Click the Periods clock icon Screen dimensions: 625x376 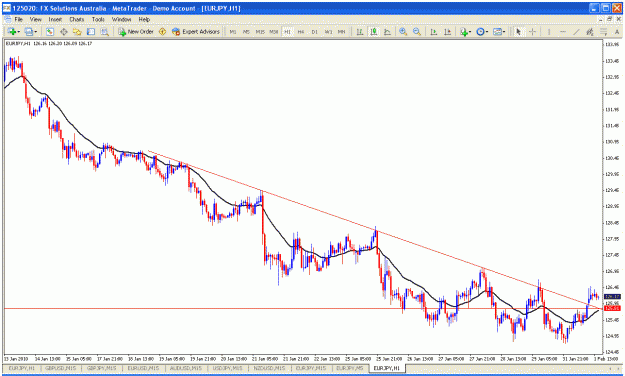tap(480, 31)
